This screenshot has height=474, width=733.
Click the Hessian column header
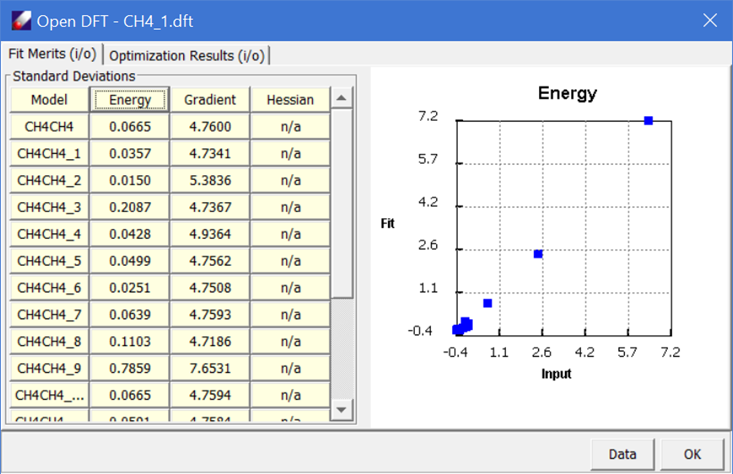click(290, 100)
